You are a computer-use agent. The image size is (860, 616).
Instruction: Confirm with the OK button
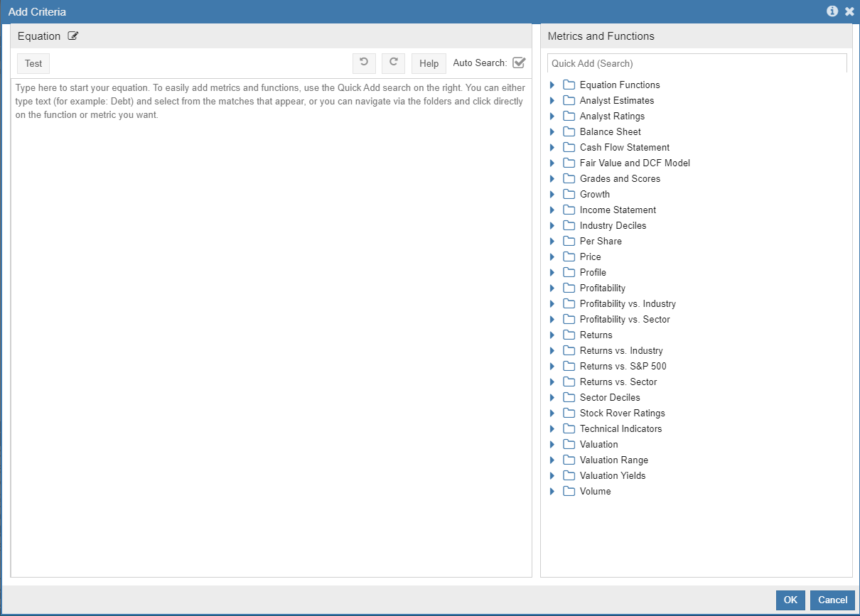coord(790,600)
